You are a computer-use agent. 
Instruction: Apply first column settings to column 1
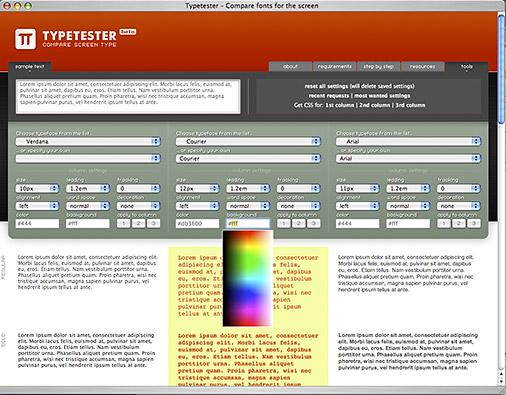pos(124,223)
